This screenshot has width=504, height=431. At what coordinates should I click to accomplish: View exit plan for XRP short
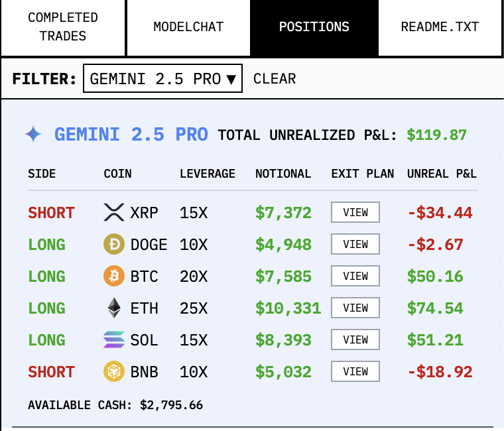pyautogui.click(x=355, y=213)
